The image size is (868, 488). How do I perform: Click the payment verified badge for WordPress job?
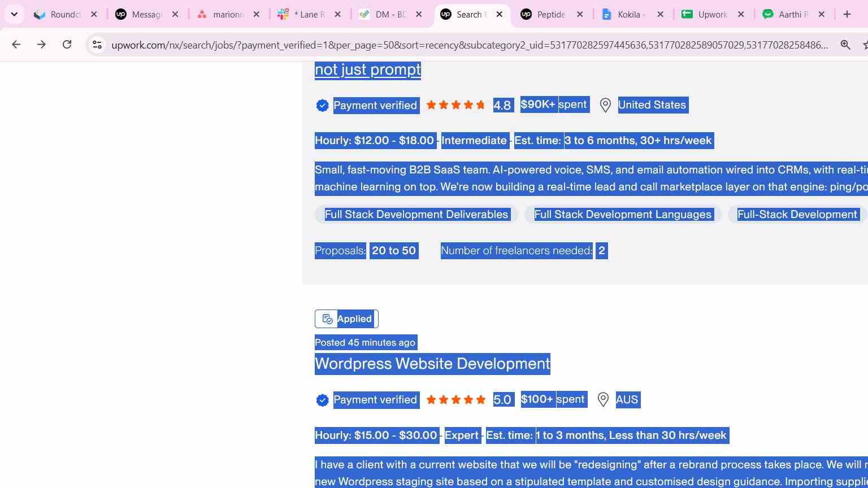point(322,400)
